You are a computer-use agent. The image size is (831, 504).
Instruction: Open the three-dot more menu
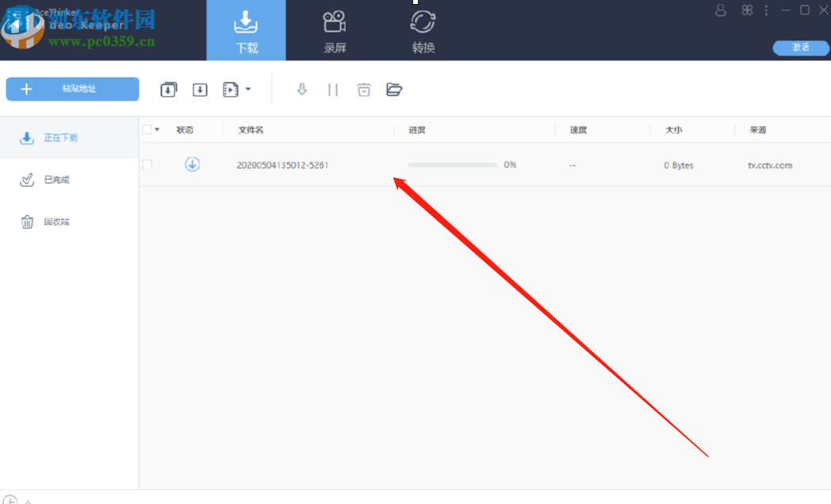(x=766, y=10)
